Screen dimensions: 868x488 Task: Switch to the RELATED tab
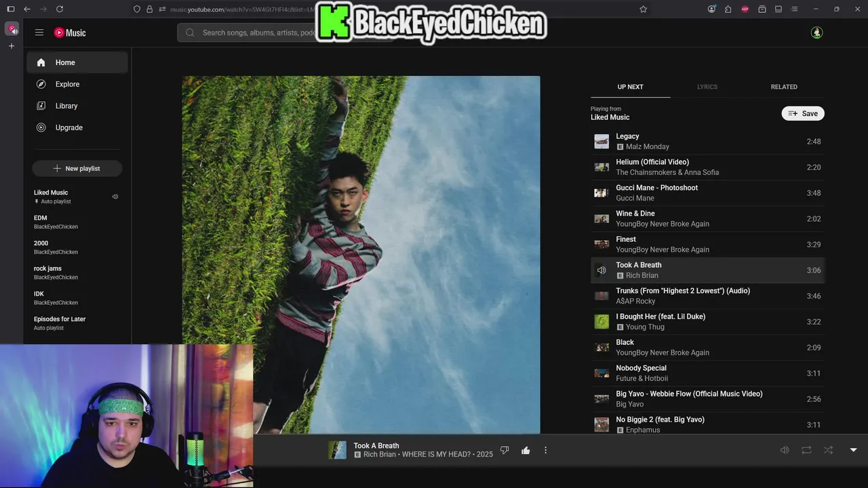click(784, 87)
